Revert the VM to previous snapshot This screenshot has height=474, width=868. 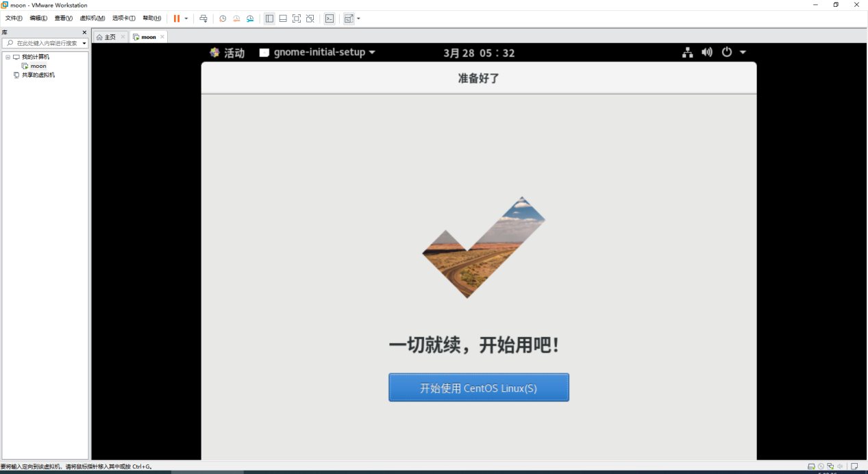(236, 18)
